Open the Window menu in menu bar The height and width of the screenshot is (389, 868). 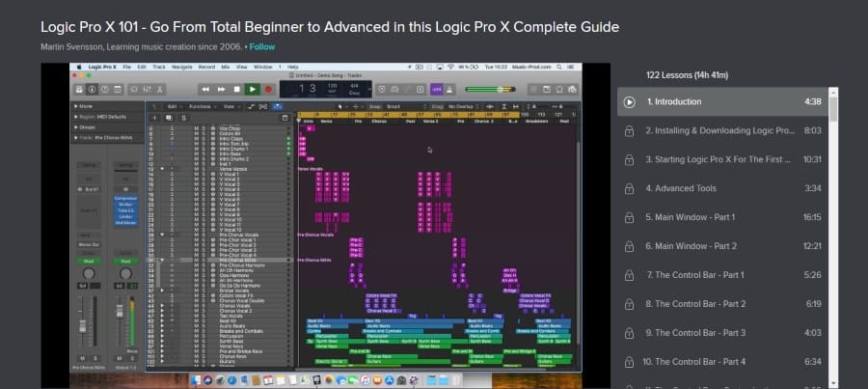(x=263, y=67)
